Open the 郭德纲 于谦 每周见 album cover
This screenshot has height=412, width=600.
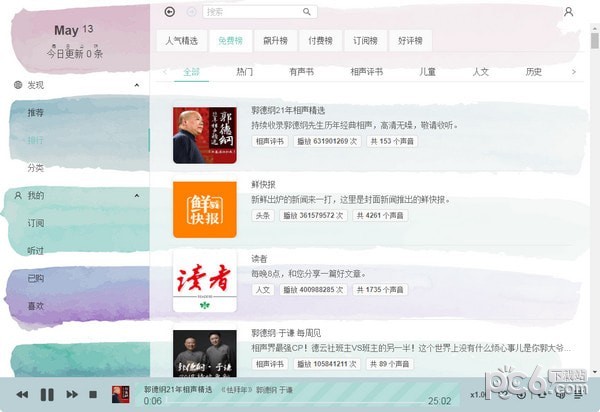coord(205,354)
